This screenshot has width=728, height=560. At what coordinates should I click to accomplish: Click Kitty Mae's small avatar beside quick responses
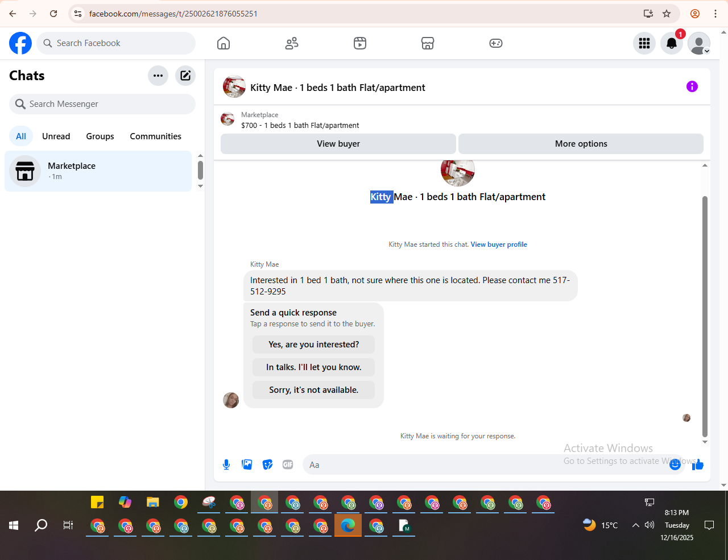[231, 400]
